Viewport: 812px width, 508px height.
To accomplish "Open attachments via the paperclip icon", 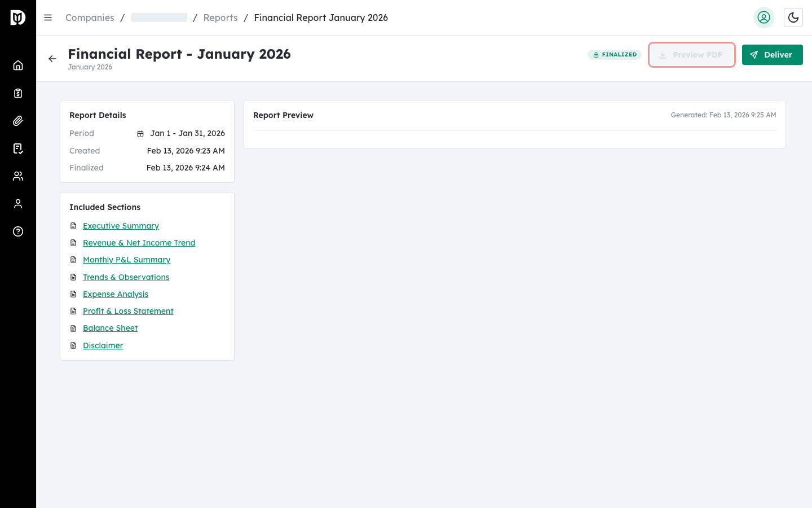I will 18,120.
